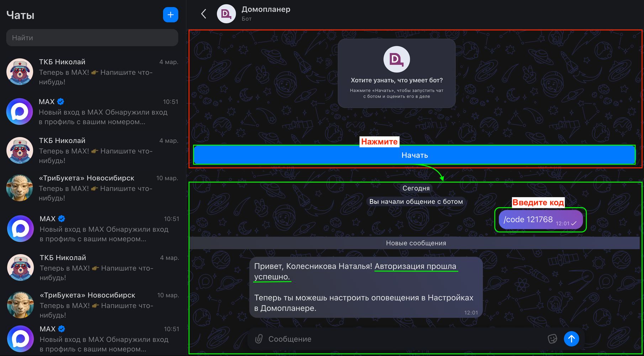
Task: Send the message with the blue arrow button
Action: coord(571,339)
